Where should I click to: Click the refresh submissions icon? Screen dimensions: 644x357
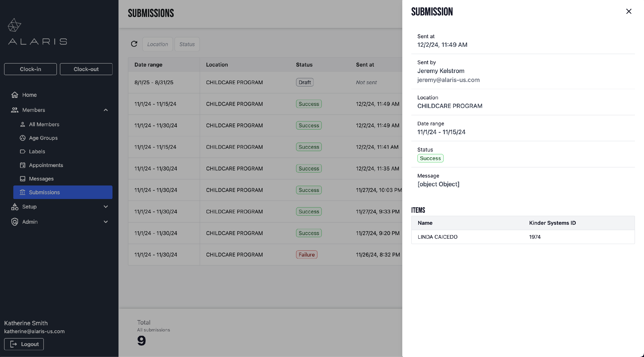click(x=134, y=44)
